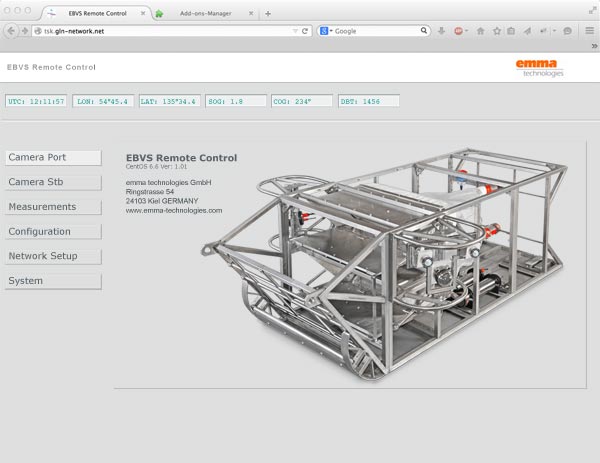Click the site identity globe icon
600x463 pixels.
coord(38,31)
